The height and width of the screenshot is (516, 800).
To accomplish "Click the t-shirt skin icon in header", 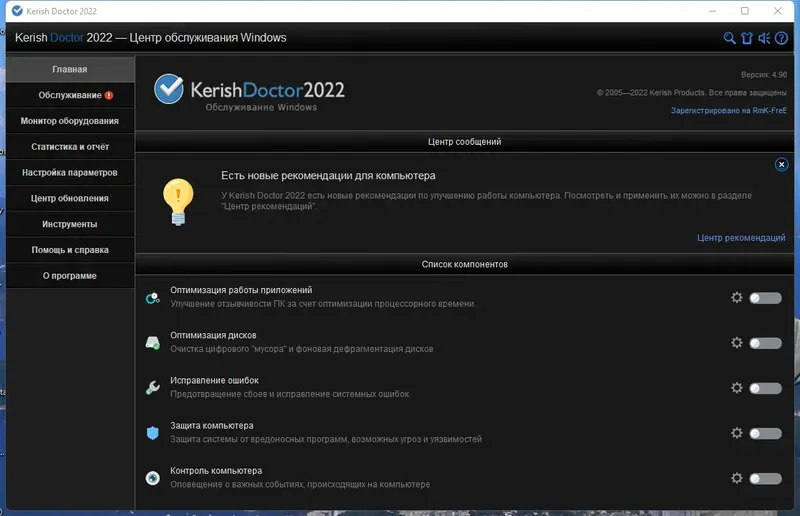I will click(x=746, y=38).
